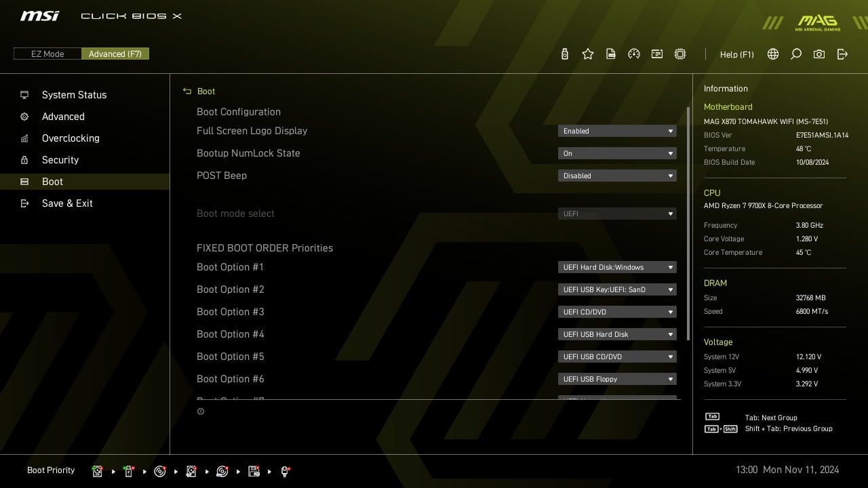Screen dimensions: 868x488
Task: Click the CPU chip icon in toolbar
Action: click(680, 54)
